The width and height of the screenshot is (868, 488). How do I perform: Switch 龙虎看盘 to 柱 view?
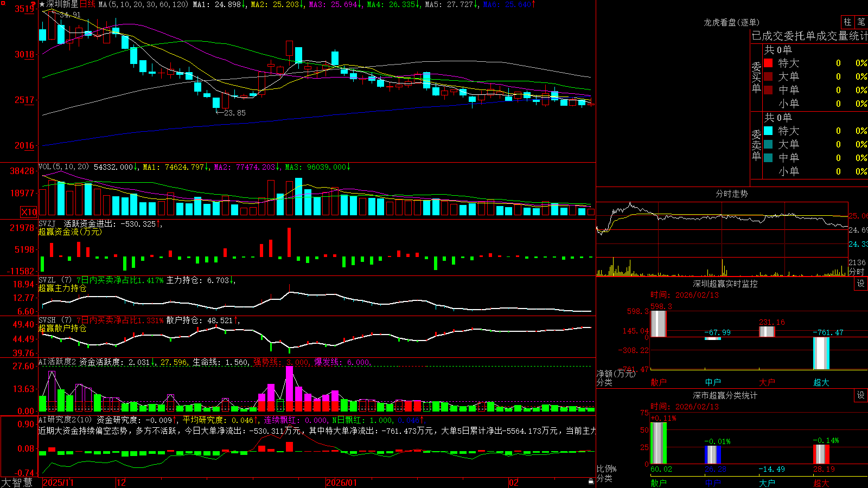(847, 22)
